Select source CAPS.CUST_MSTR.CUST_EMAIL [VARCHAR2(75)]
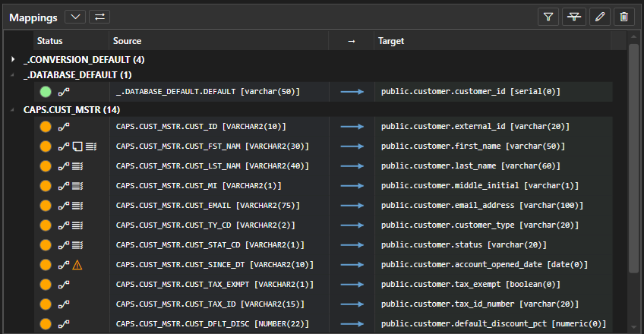 208,206
